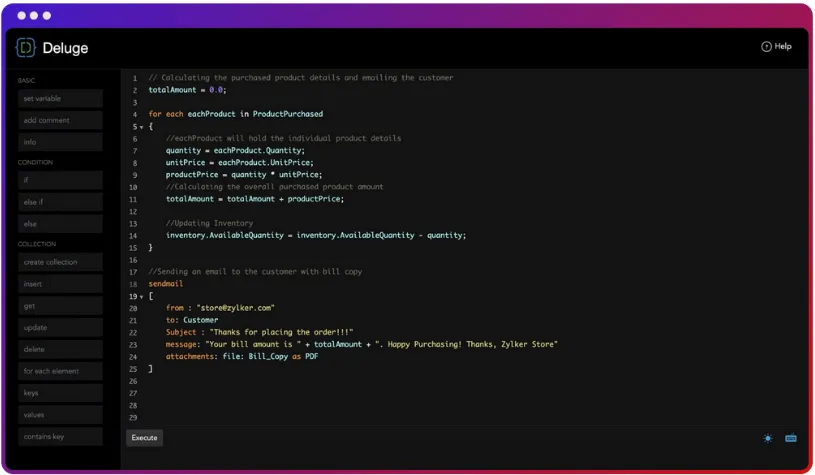815x475 pixels.
Task: Select the 'update' collection block
Action: pyautogui.click(x=60, y=327)
